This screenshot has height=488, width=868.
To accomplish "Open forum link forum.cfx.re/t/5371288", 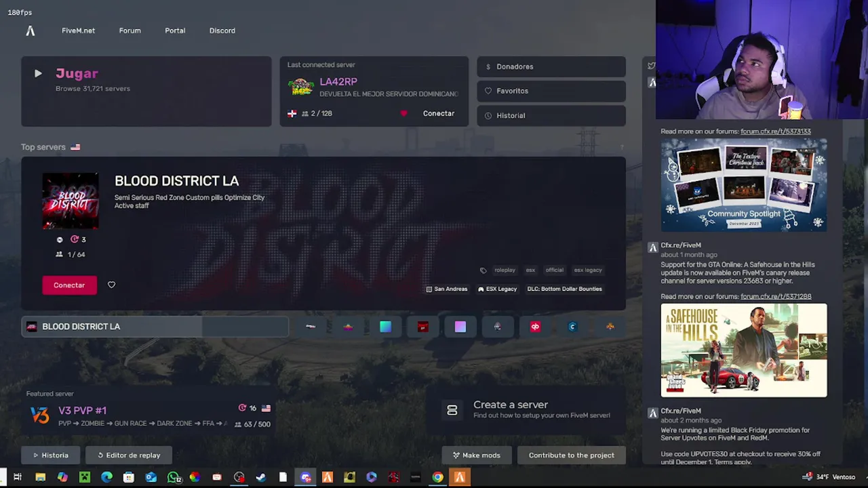I will tap(776, 296).
